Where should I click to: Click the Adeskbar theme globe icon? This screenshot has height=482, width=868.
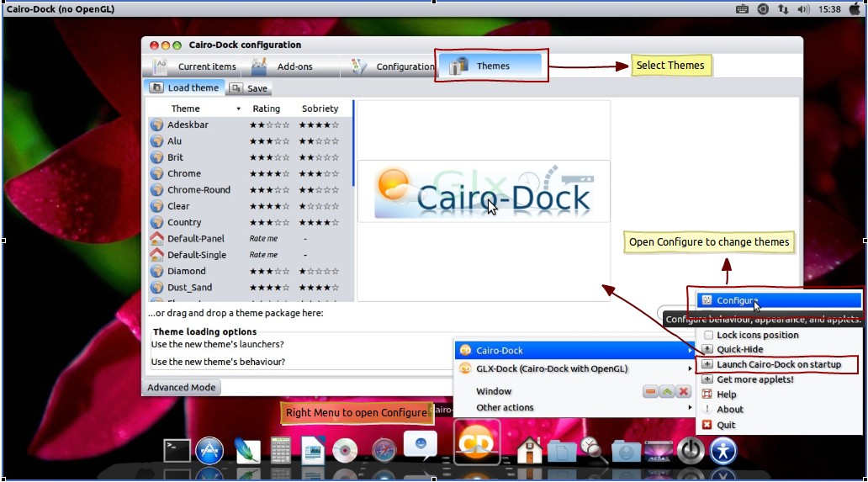click(156, 124)
